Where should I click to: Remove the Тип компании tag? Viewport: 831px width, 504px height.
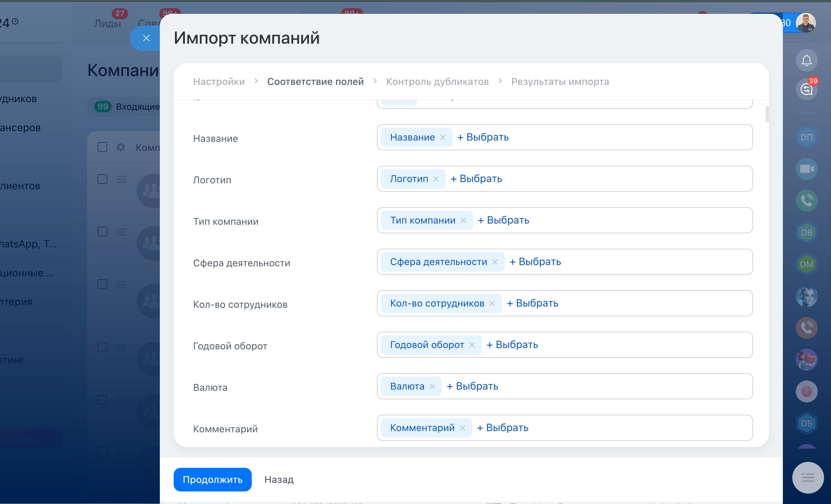pyautogui.click(x=463, y=220)
